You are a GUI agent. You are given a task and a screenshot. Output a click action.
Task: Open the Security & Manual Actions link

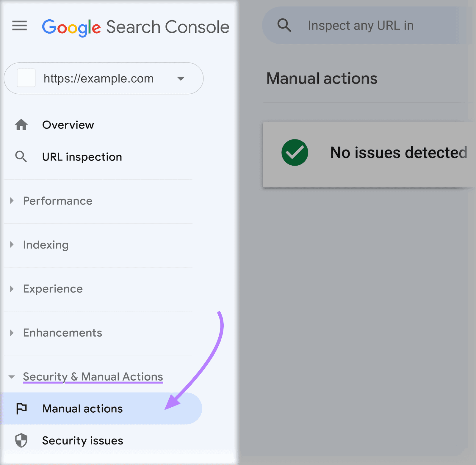[x=93, y=376]
